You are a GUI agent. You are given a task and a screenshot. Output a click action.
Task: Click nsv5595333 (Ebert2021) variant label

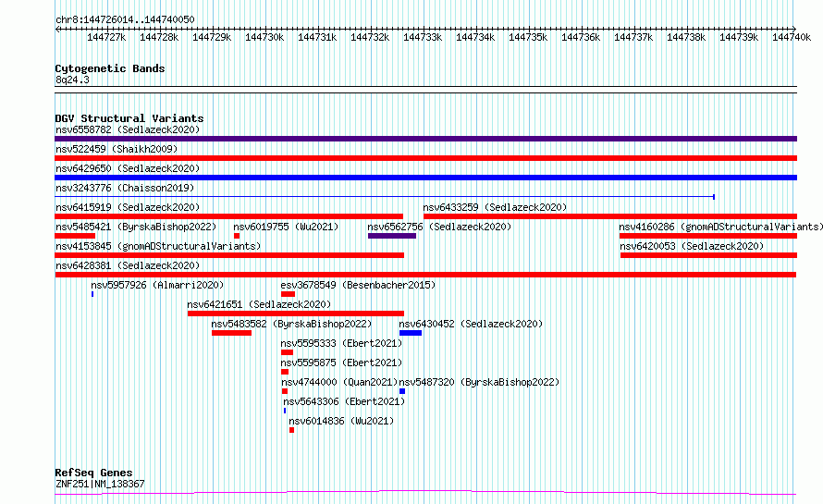341,343
